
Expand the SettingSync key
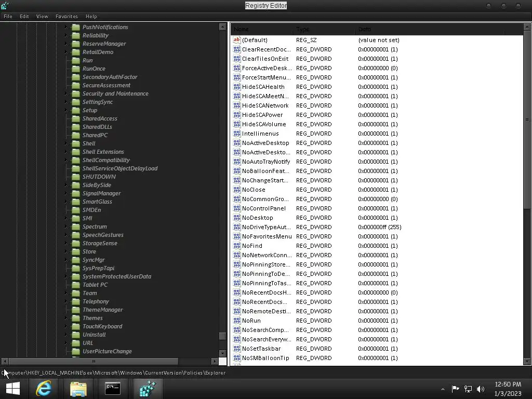66,102
